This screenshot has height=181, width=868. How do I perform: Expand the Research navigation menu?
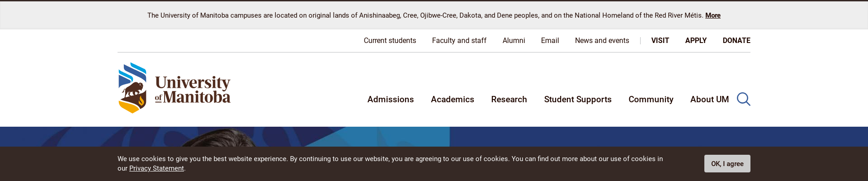509,100
